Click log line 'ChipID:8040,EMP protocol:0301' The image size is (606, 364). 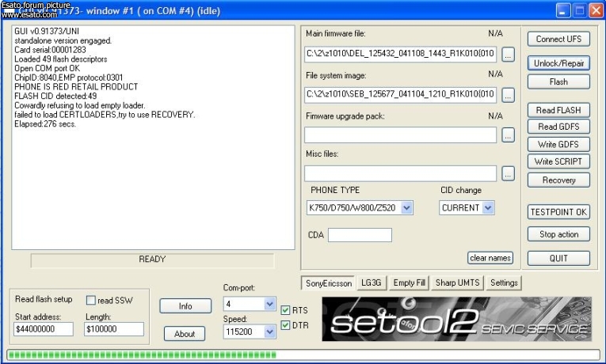pyautogui.click(x=69, y=78)
